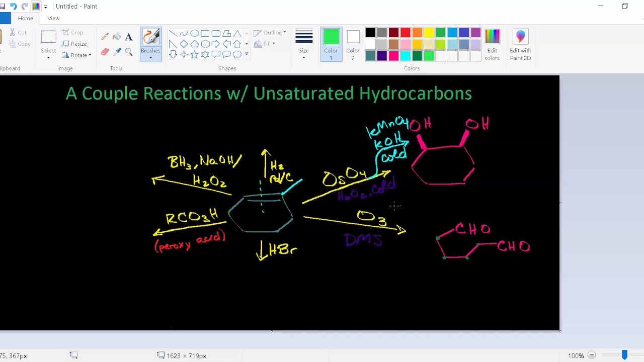Switch to the View ribbon tab
The image size is (644, 362).
(53, 19)
